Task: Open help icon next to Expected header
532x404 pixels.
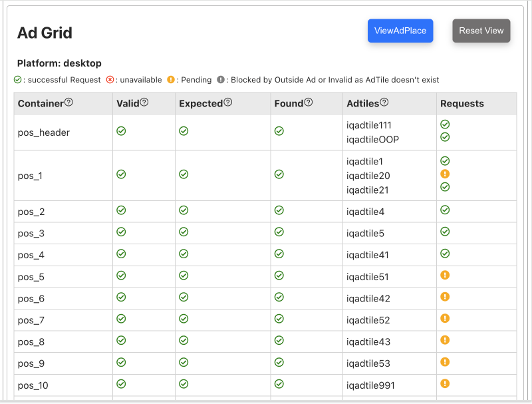Action: click(228, 102)
